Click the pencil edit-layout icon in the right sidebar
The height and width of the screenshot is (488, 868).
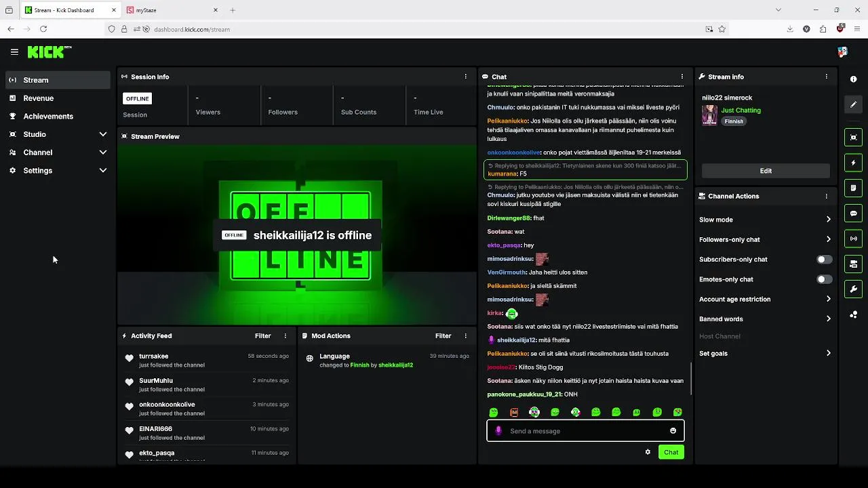pos(853,104)
